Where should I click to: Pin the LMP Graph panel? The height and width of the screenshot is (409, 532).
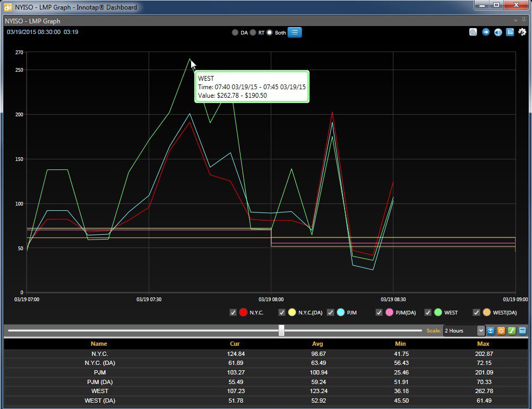tap(524, 20)
